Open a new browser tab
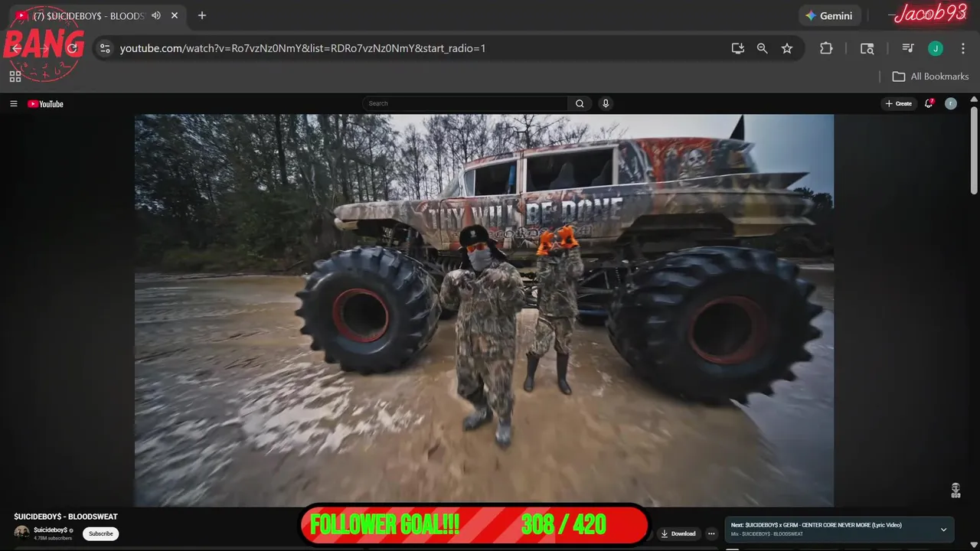The width and height of the screenshot is (980, 551). pos(202,15)
